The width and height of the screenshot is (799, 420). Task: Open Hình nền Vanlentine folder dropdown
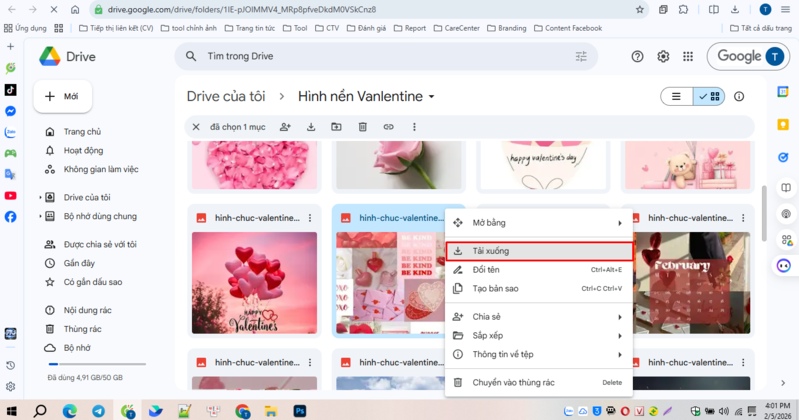click(x=431, y=96)
